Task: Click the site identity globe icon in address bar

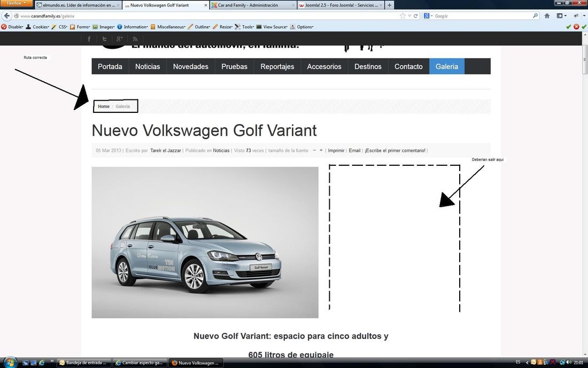Action: point(16,16)
